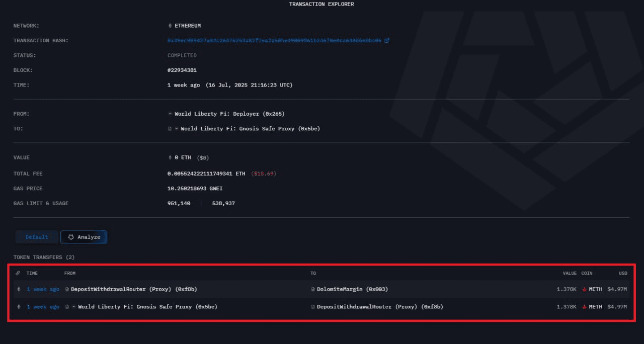Click '1 week ago' in Gnosis Safe transfer row
644x344 pixels.
43,307
